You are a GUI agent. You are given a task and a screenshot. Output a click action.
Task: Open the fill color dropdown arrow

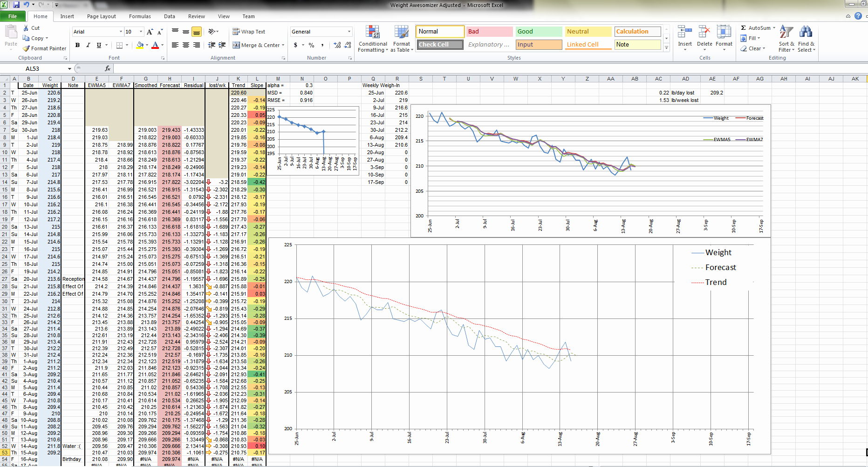pos(147,45)
